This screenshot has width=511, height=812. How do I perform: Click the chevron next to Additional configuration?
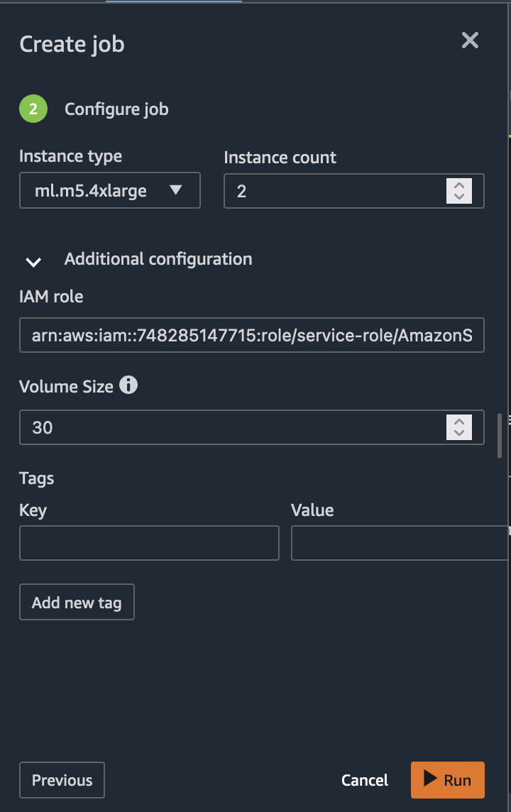click(x=33, y=262)
